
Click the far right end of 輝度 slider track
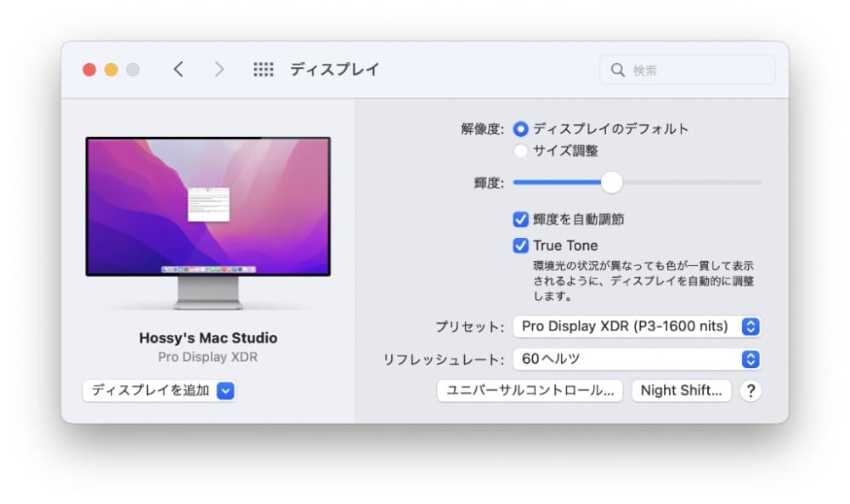coord(759,182)
